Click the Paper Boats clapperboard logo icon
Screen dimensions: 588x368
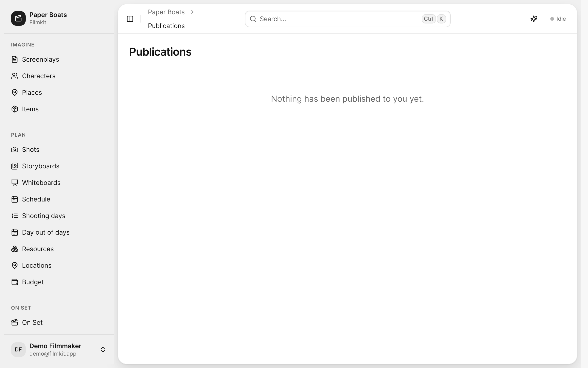18,18
